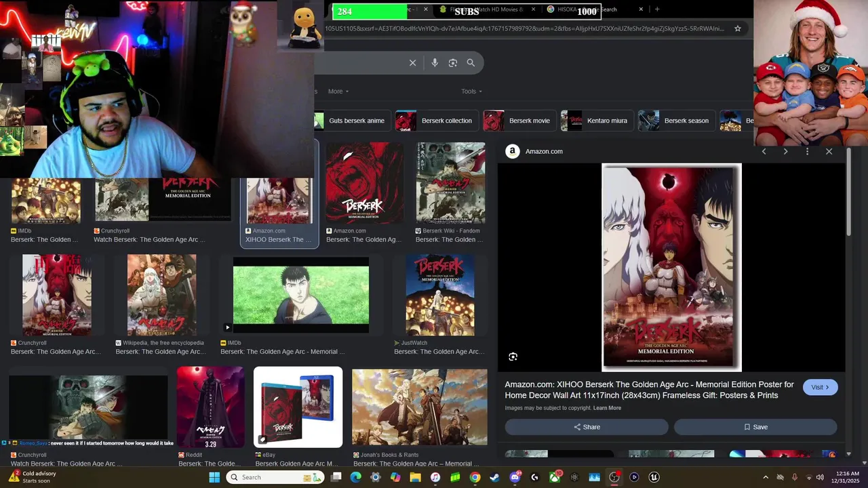Open a new browser tab

click(x=657, y=9)
